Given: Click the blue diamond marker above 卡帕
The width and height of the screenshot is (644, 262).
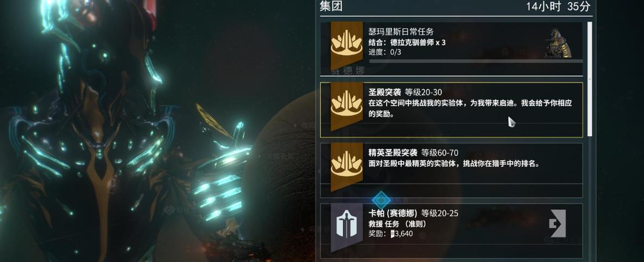Looking at the screenshot, I should [x=381, y=201].
